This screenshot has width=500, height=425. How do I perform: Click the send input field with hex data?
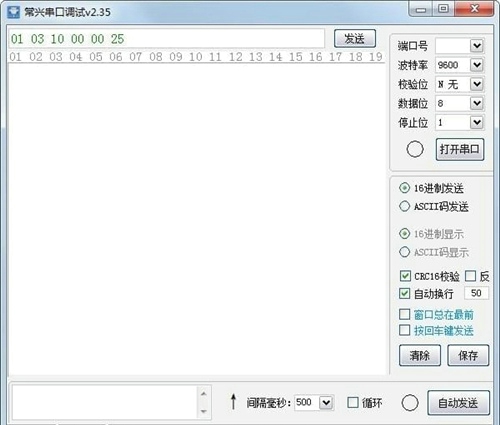tap(167, 39)
